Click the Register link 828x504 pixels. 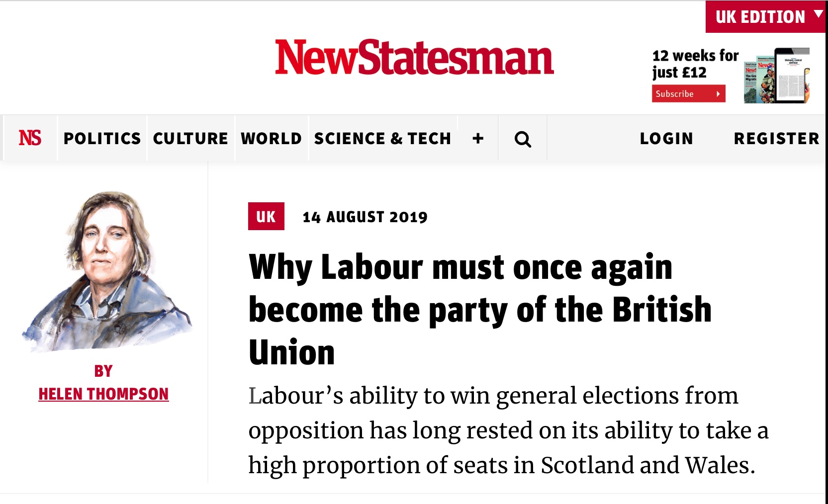click(x=776, y=138)
